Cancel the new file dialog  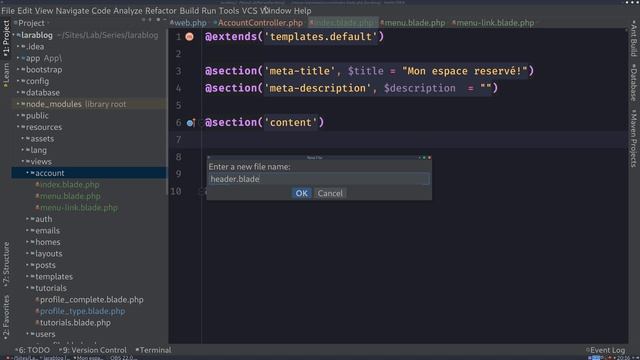(x=330, y=193)
